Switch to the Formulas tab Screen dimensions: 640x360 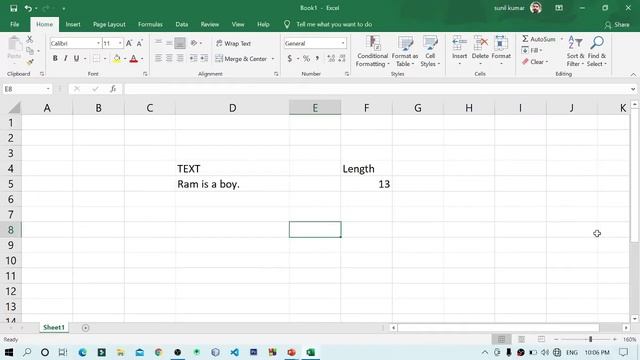(x=150, y=24)
